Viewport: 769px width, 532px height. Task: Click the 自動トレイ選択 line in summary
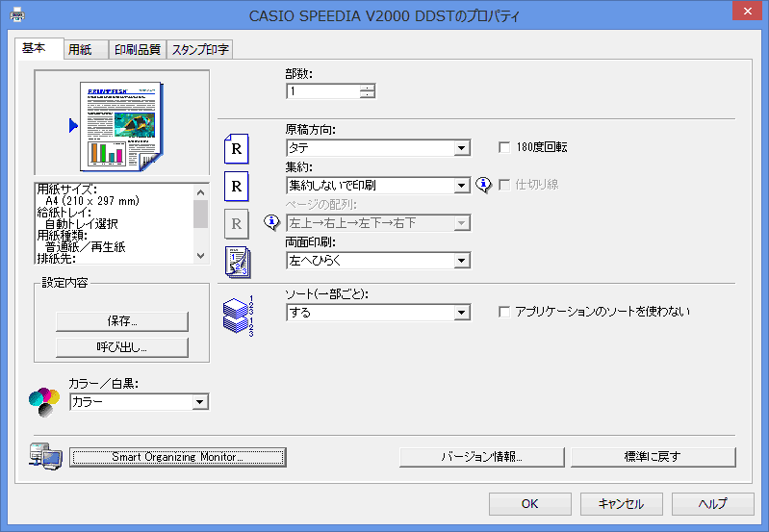(x=82, y=224)
